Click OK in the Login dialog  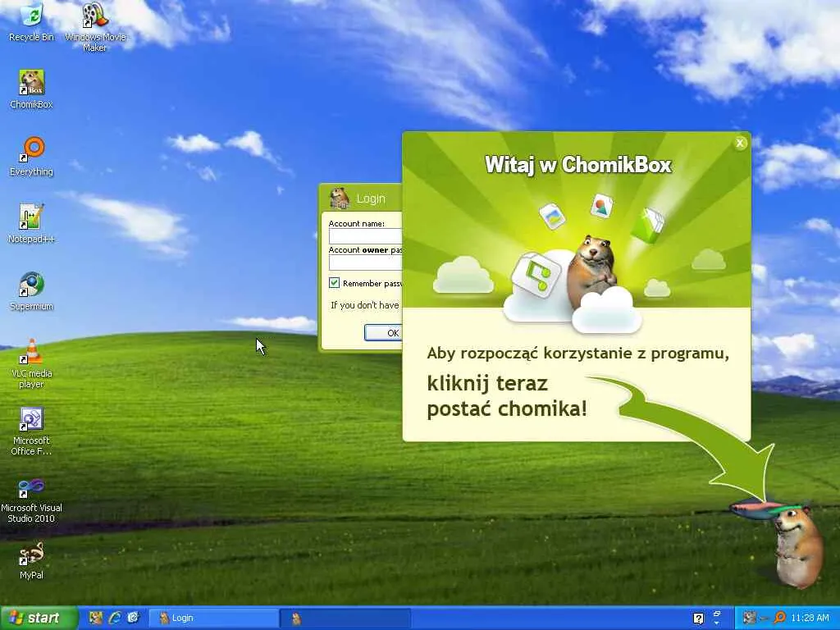(x=384, y=333)
